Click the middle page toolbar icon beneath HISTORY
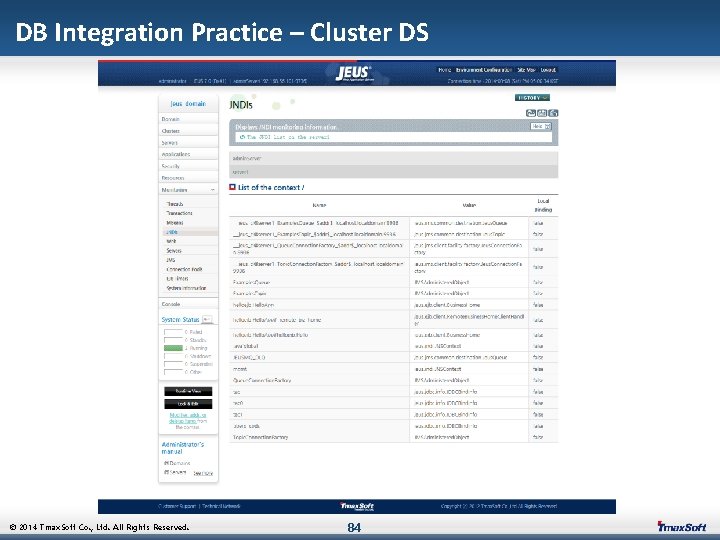This screenshot has width=720, height=540. tap(542, 113)
